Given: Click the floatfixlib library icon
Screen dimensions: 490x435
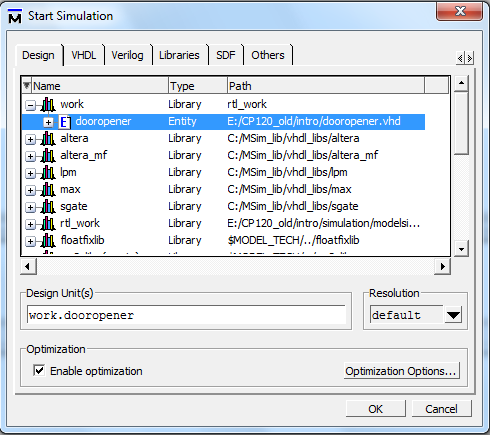Looking at the screenshot, I should 48,241.
